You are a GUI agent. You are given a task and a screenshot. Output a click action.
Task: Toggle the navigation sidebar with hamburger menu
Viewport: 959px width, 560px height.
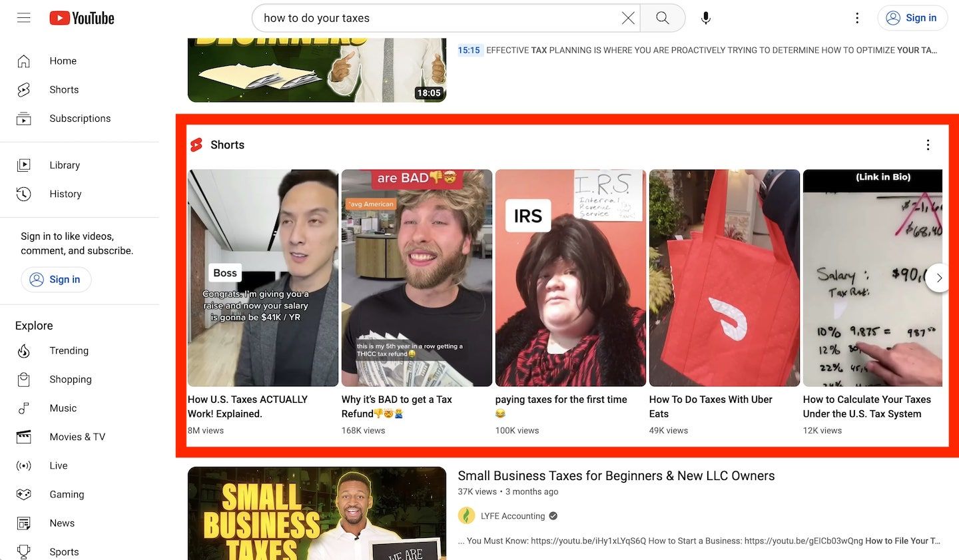(23, 18)
